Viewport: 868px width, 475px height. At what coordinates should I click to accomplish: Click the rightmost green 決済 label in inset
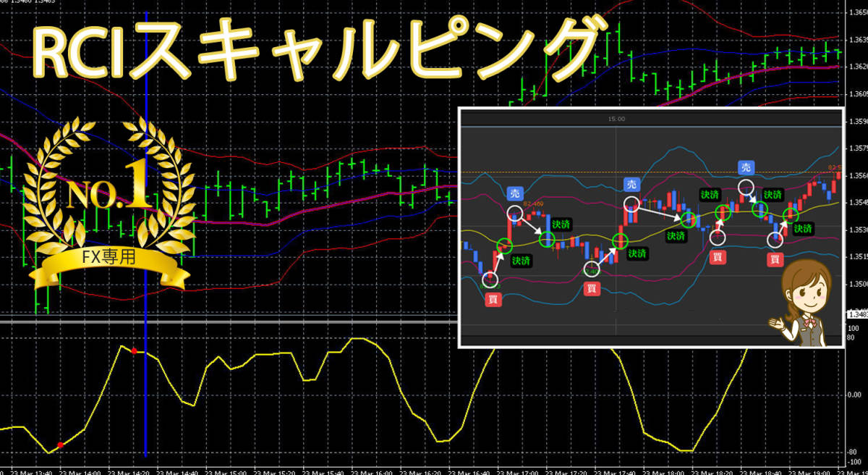[x=803, y=228]
